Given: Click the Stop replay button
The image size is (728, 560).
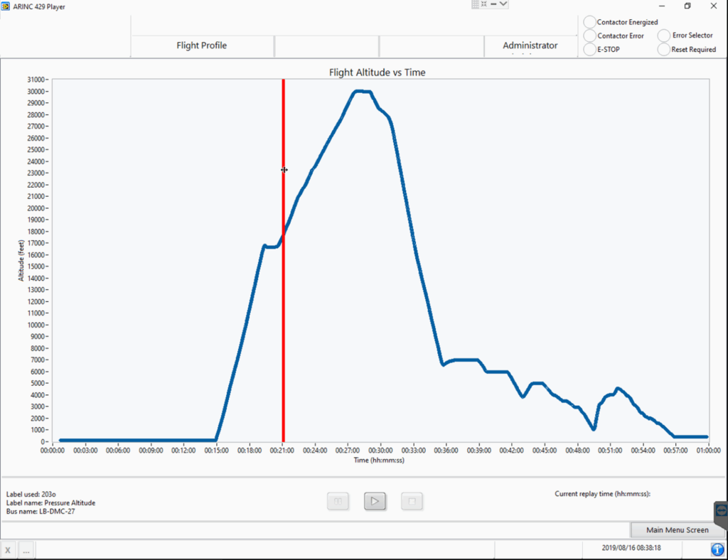Looking at the screenshot, I should (412, 502).
